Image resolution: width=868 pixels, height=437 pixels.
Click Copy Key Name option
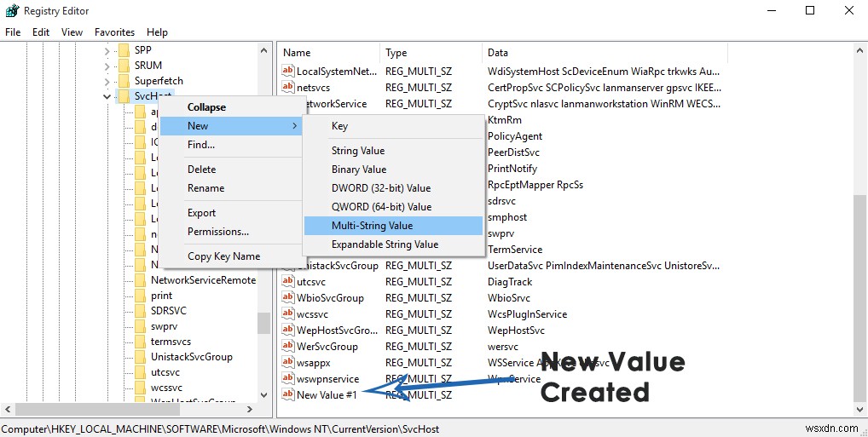click(x=223, y=256)
